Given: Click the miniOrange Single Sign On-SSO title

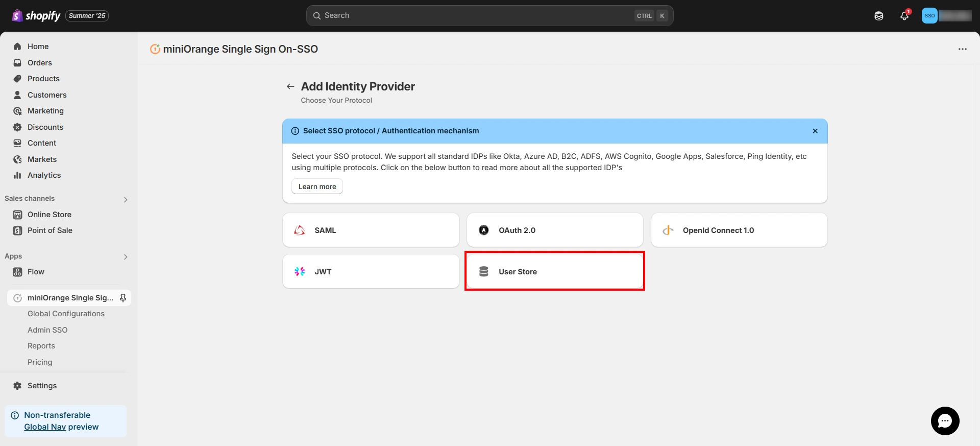Looking at the screenshot, I should point(240,49).
